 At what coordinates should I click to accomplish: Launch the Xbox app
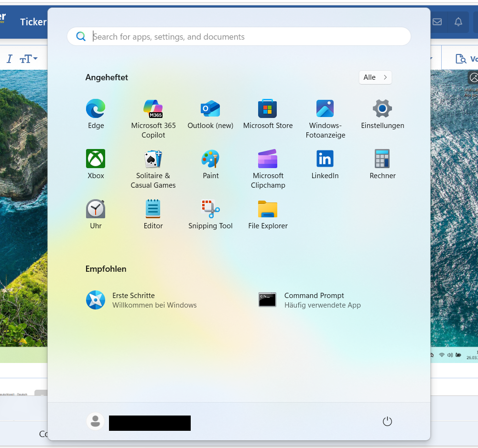pyautogui.click(x=96, y=164)
